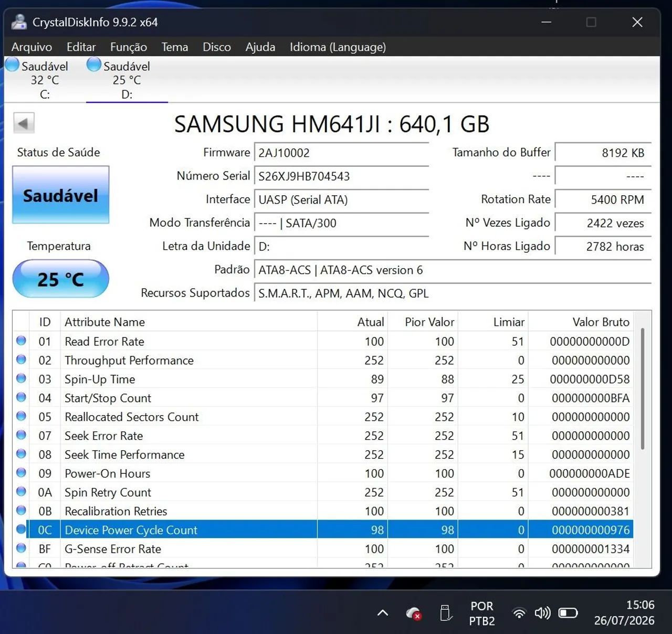Viewport: 672px width, 634px height.
Task: Select the G-Sense Error Rate row name
Action: click(113, 550)
